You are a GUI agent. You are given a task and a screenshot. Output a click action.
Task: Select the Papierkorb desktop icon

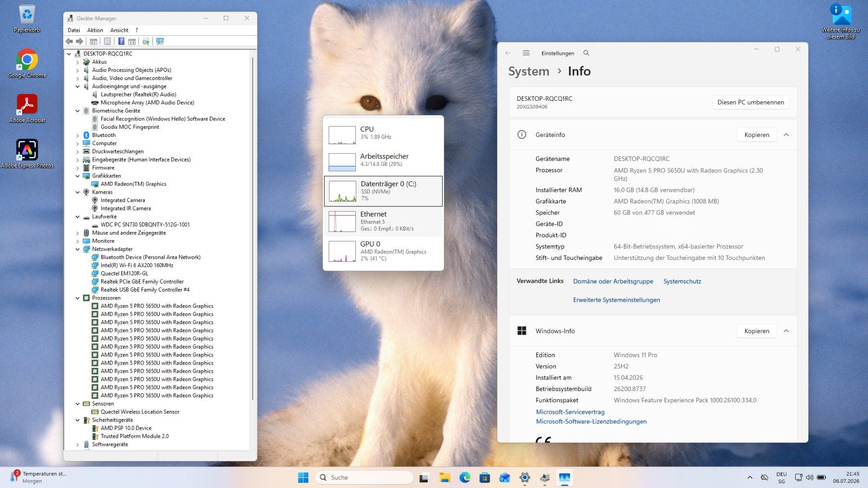click(27, 19)
